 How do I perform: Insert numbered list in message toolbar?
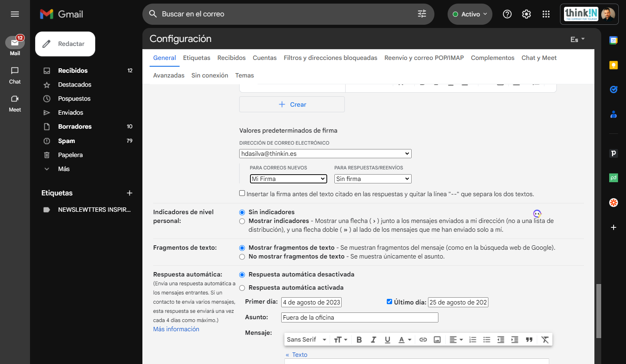pyautogui.click(x=473, y=340)
